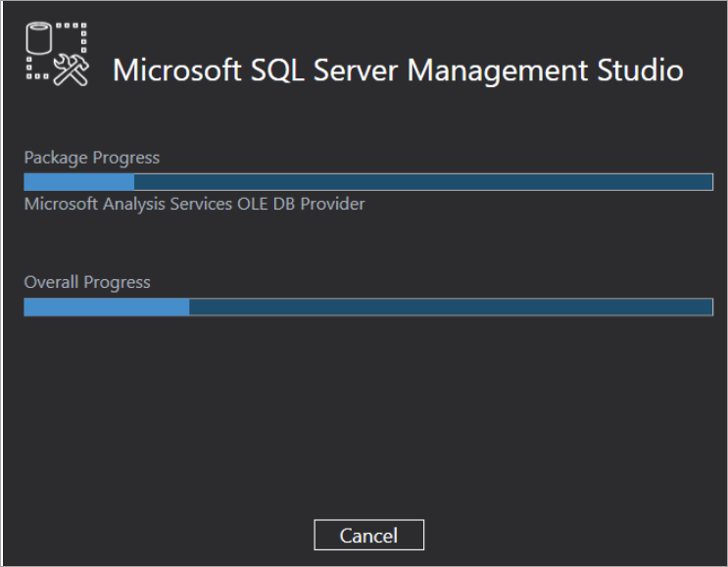
Task: Click the database cylinder in the logo
Action: pos(38,38)
